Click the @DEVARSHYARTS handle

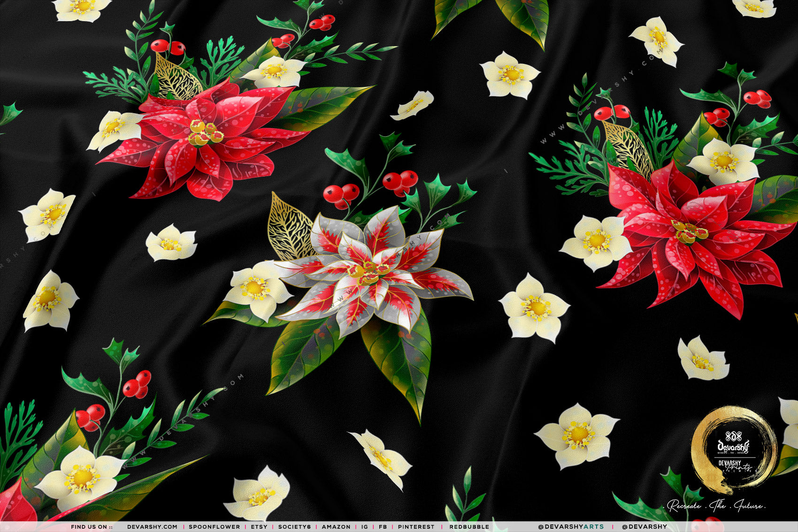(x=571, y=527)
